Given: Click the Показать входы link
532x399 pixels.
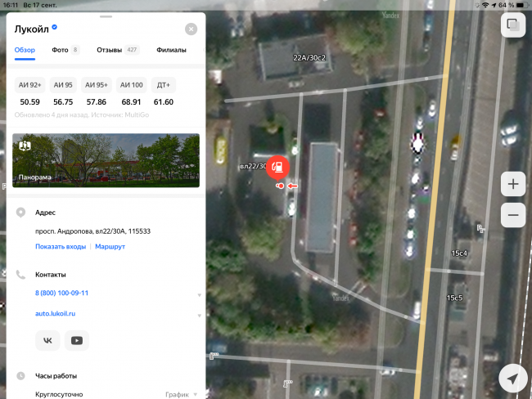Looking at the screenshot, I should click(61, 246).
